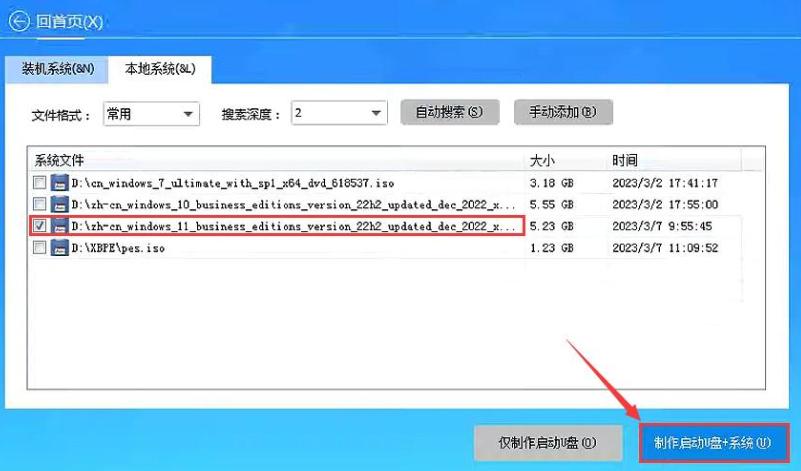801x471 pixels.
Task: Click 仅制作启动U盘 button
Action: coord(548,442)
